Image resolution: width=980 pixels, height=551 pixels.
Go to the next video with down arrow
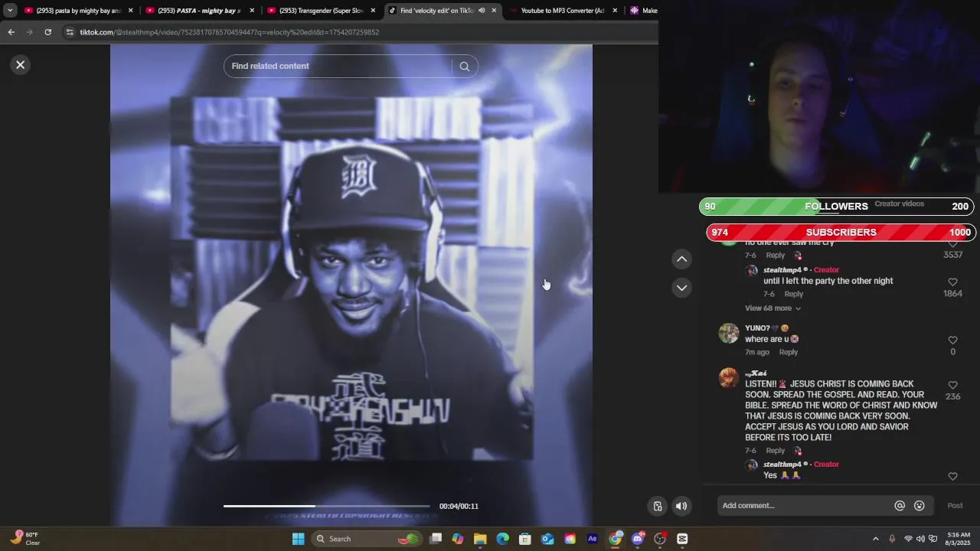point(682,288)
